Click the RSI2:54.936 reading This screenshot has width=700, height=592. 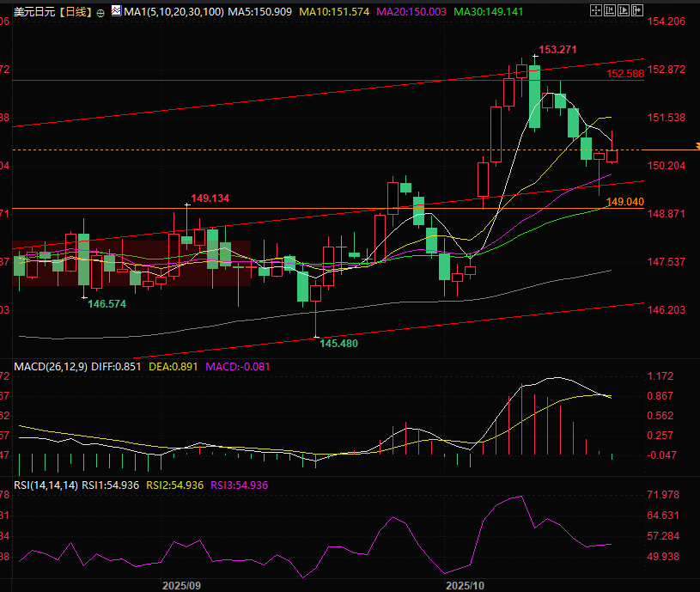pos(175,485)
